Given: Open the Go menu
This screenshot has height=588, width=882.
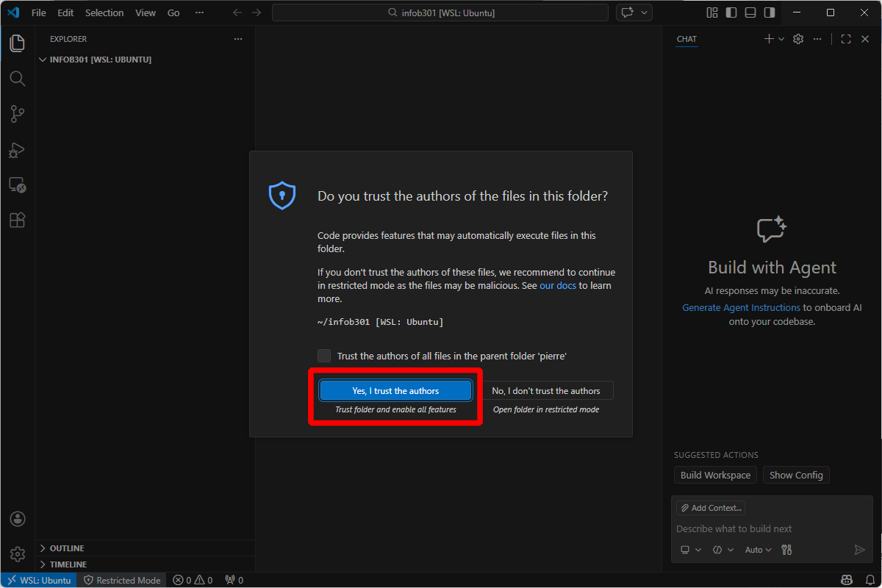Looking at the screenshot, I should click(x=173, y=12).
